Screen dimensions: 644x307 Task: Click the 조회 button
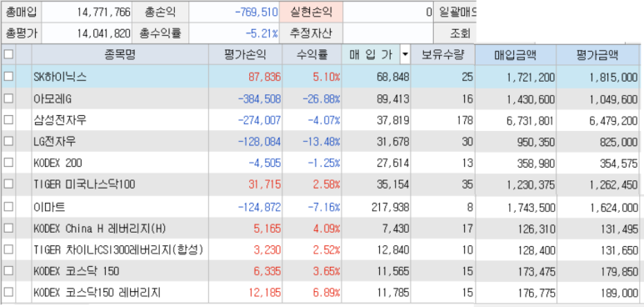pos(455,33)
